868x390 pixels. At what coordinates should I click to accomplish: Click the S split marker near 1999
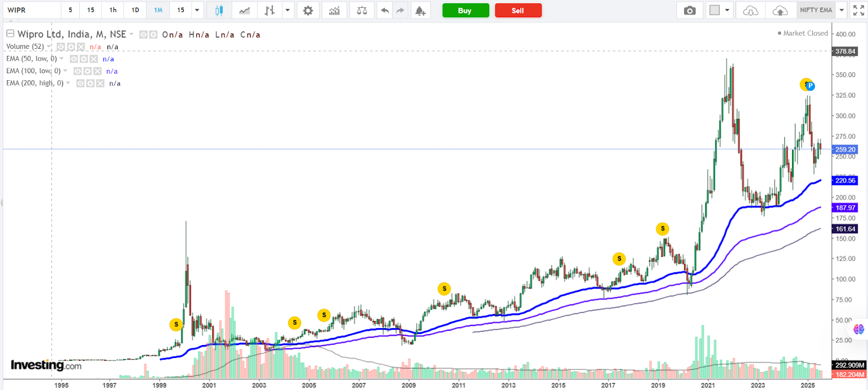coord(176,324)
